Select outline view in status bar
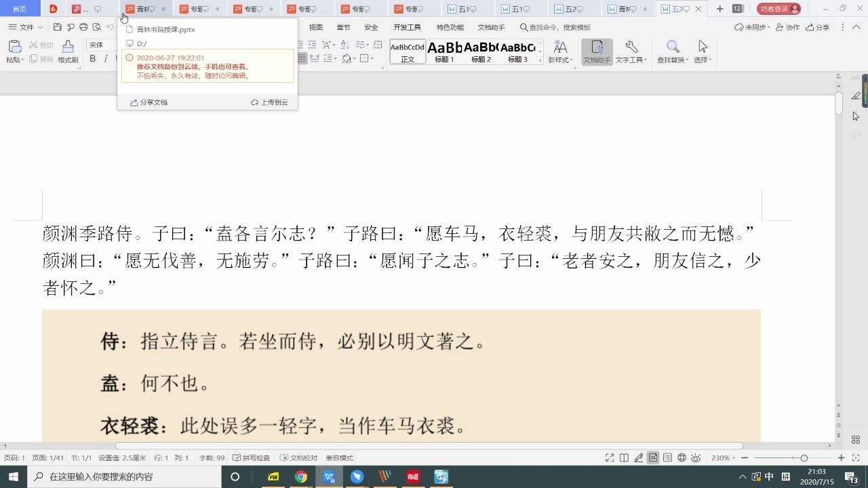 pos(667,458)
